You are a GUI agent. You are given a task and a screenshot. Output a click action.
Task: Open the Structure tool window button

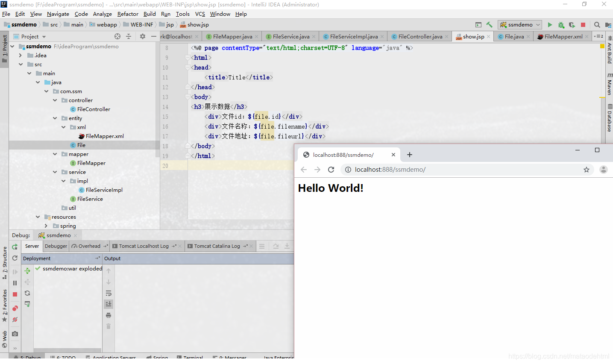click(x=5, y=262)
